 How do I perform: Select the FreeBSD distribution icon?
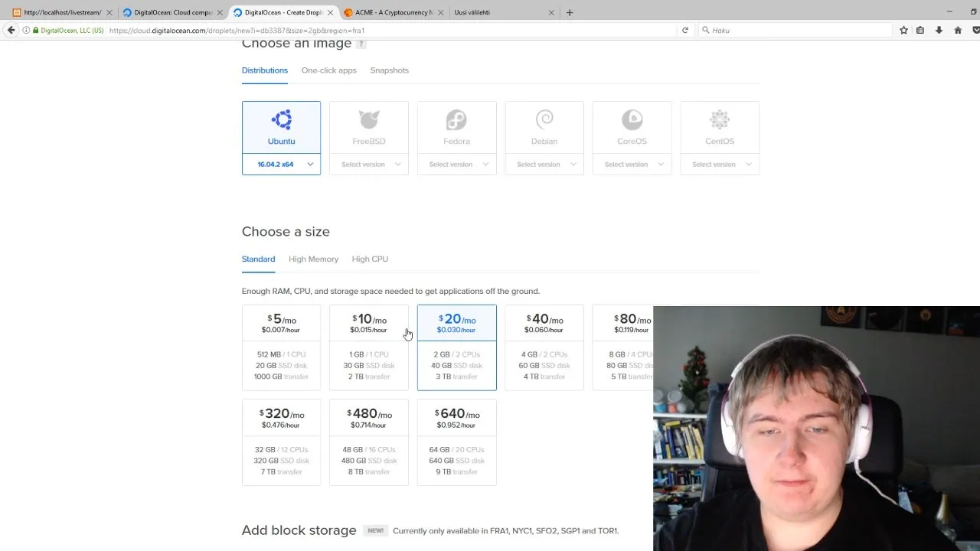369,119
